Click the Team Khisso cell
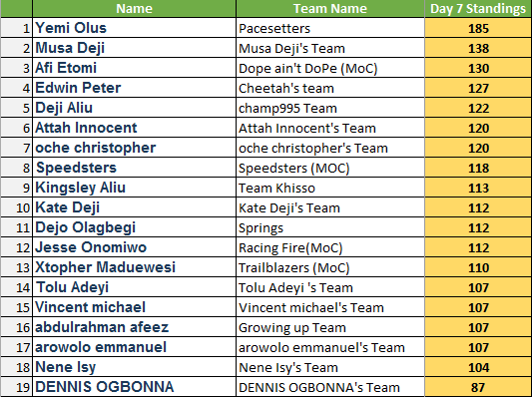This screenshot has height=397, width=532. pos(330,188)
